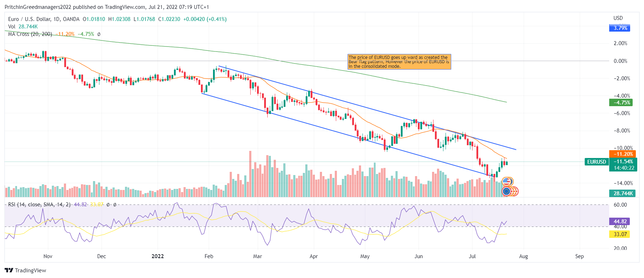
Task: Click the purple 44.82 RSI axis tag
Action: (620, 221)
